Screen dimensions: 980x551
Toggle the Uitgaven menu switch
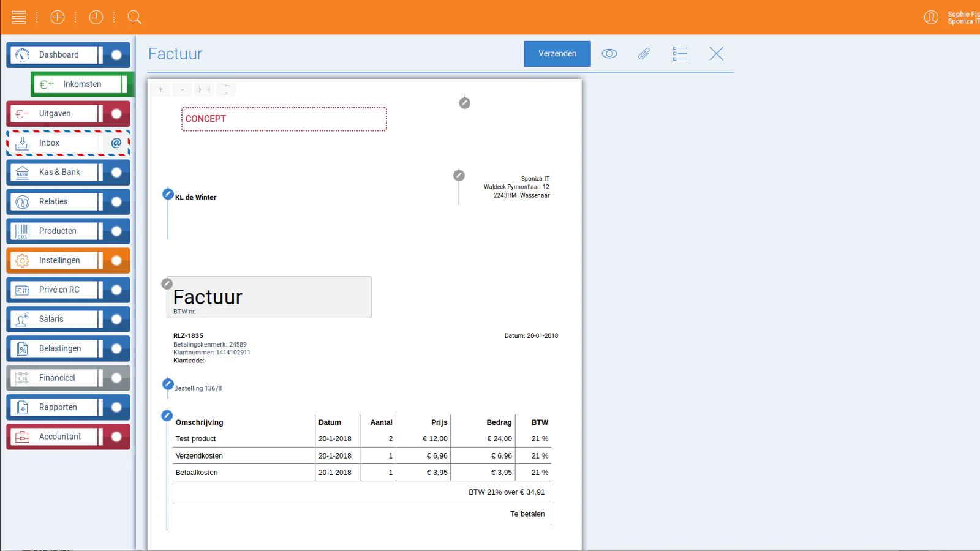(x=116, y=114)
